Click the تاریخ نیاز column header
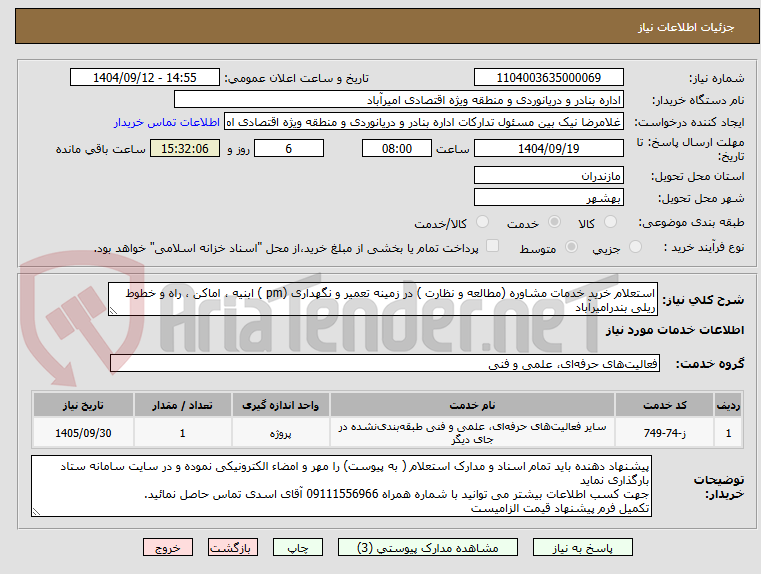The width and height of the screenshot is (761, 574). point(83,405)
